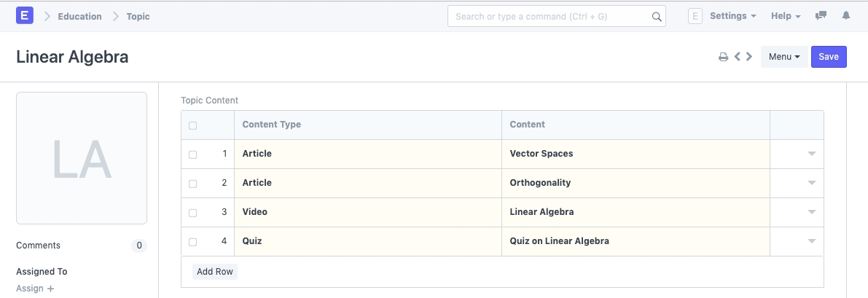
Task: Click the LA topic image placeholder
Action: tap(82, 157)
